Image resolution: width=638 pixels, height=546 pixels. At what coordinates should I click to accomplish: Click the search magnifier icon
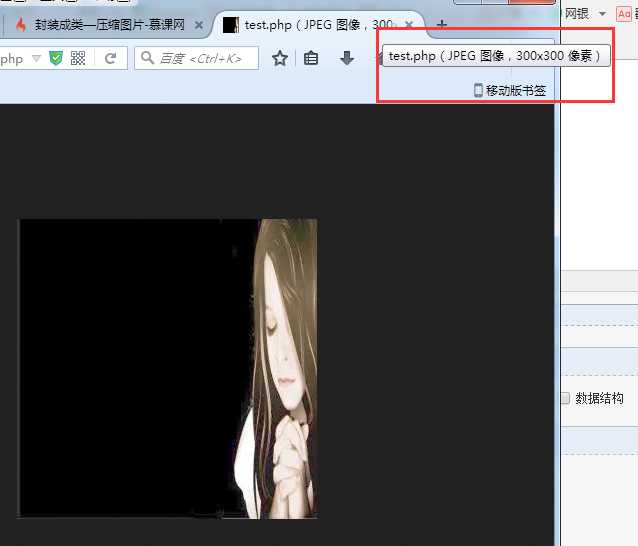[x=147, y=58]
